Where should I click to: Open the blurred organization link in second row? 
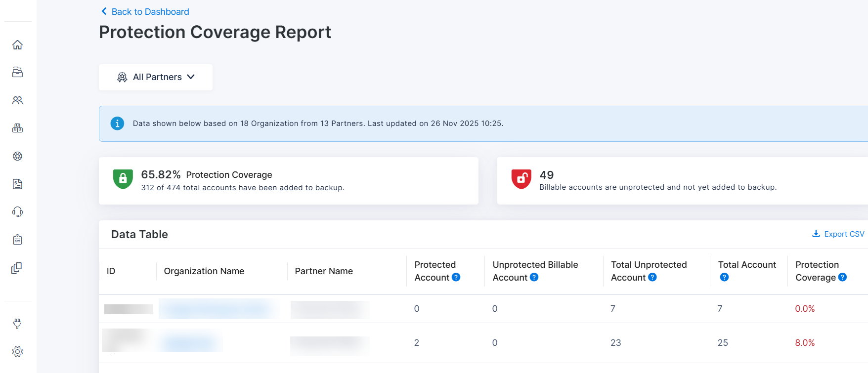pyautogui.click(x=190, y=342)
